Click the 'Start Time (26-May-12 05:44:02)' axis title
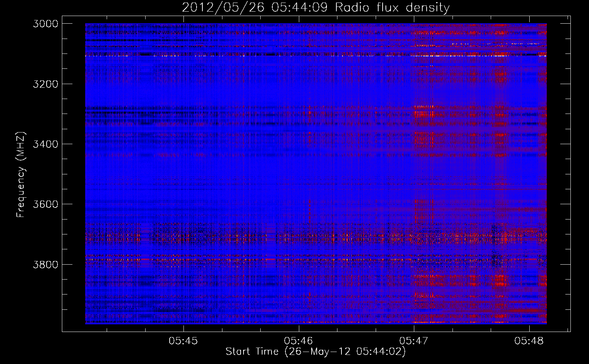 [x=316, y=352]
